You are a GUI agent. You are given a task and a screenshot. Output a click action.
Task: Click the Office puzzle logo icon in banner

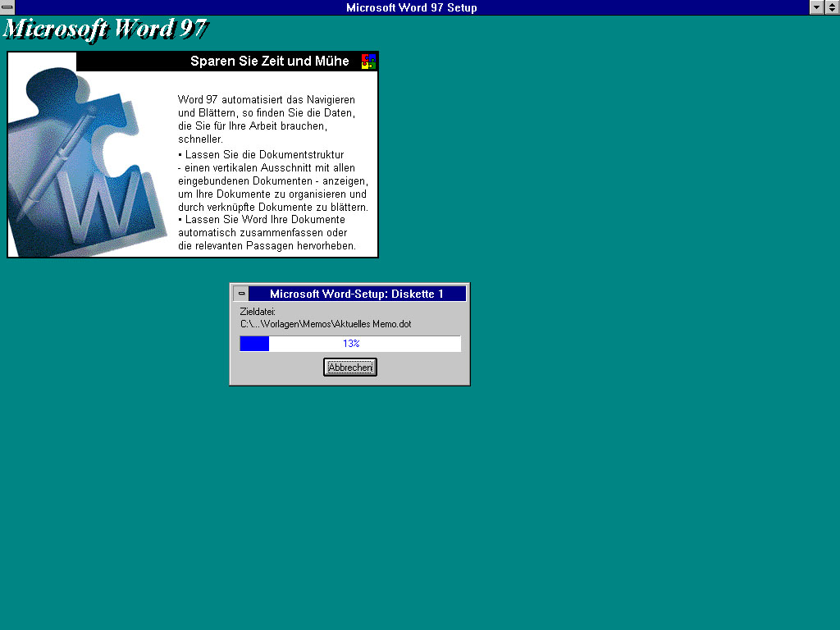click(368, 61)
